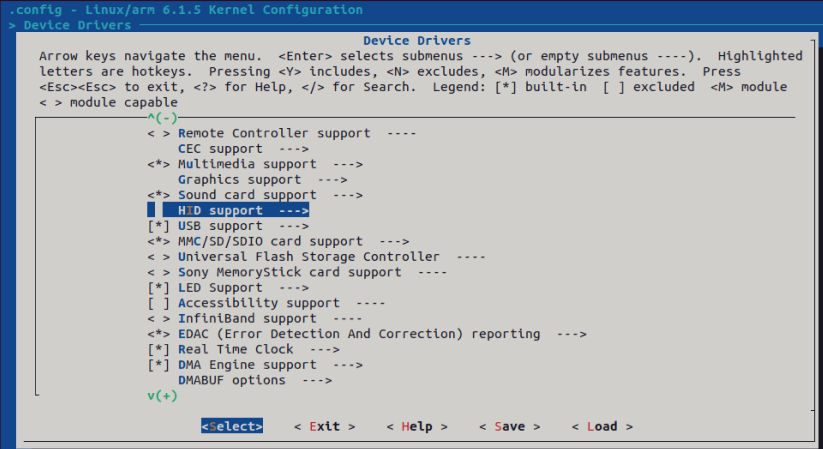Image resolution: width=823 pixels, height=449 pixels.
Task: Enable the Accessibility support checkbox
Action: (x=159, y=303)
